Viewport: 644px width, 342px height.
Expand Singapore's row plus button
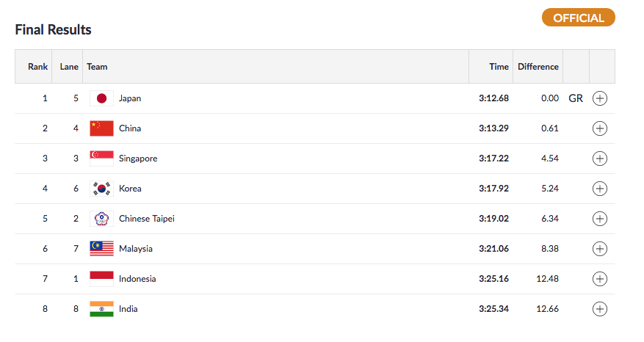pyautogui.click(x=600, y=159)
